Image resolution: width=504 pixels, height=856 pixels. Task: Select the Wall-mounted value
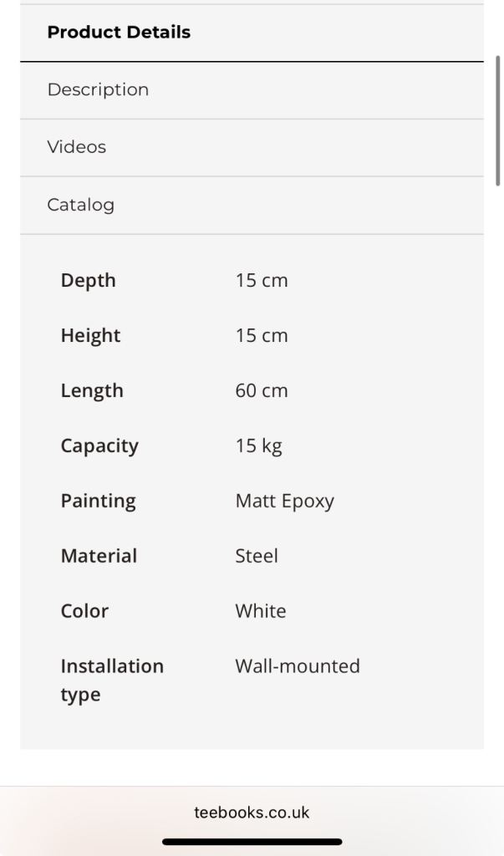coord(298,667)
